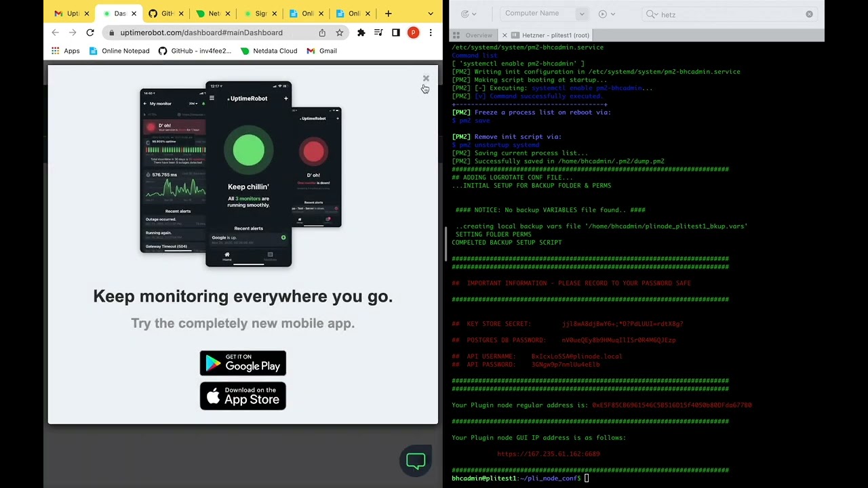Open the remote desktop target icon dropdown
This screenshot has height=488, width=868.
(x=469, y=14)
